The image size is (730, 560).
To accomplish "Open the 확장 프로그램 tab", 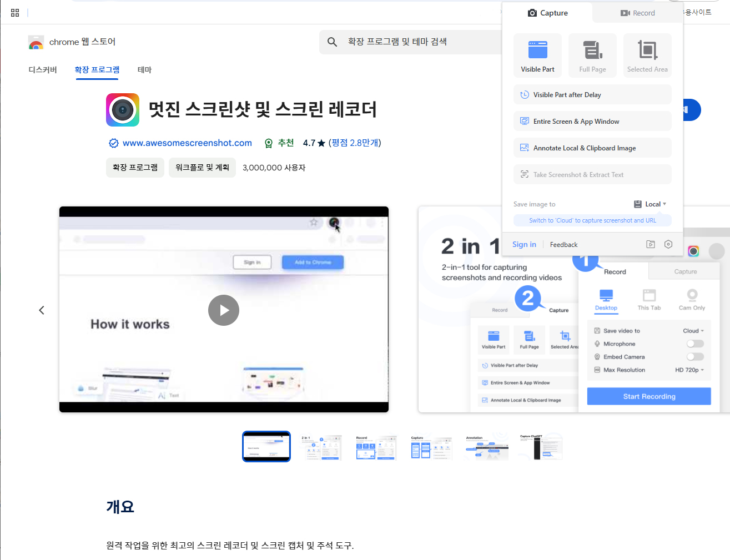I will 97,69.
